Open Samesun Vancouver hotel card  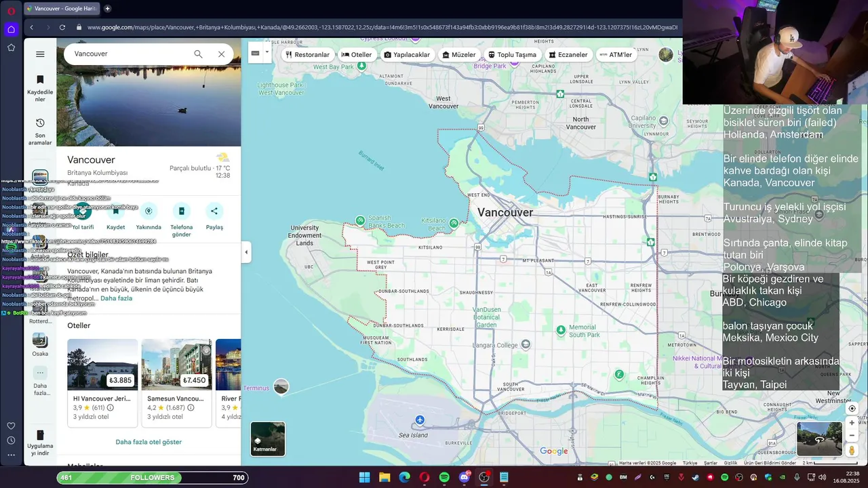[x=176, y=382]
